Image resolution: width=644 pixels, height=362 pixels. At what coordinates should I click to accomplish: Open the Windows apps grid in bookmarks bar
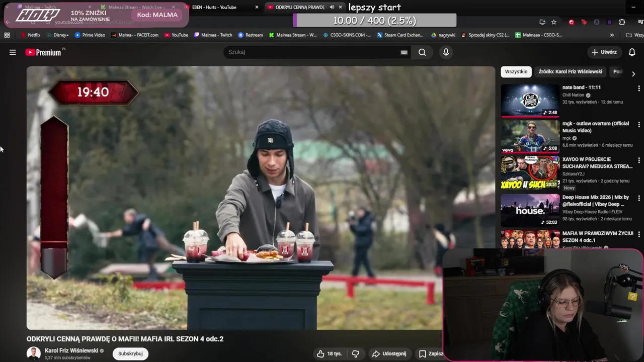[x=7, y=35]
